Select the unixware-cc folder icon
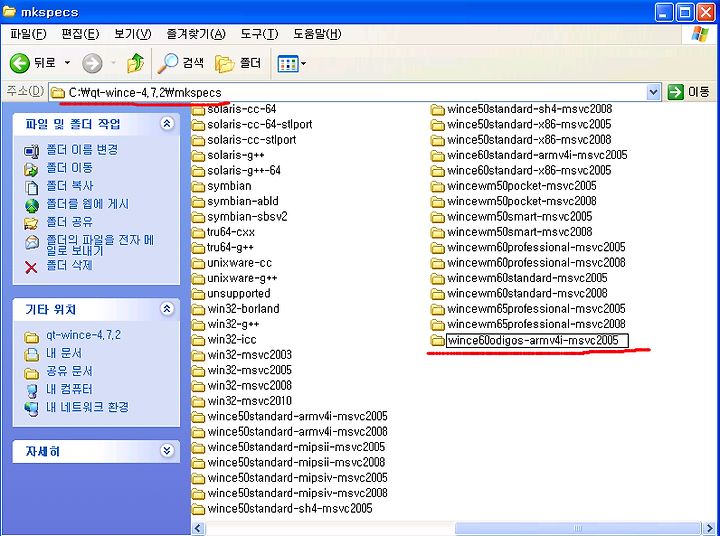 tap(198, 263)
